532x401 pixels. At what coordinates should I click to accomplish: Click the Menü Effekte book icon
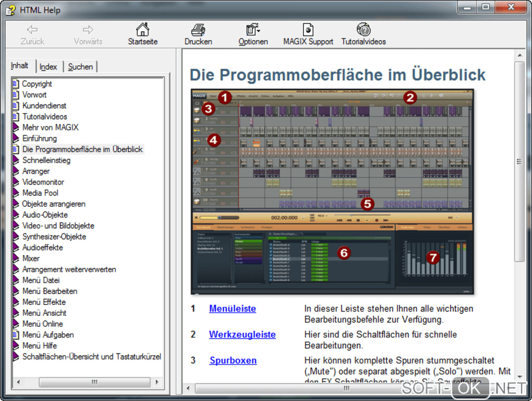pyautogui.click(x=16, y=302)
